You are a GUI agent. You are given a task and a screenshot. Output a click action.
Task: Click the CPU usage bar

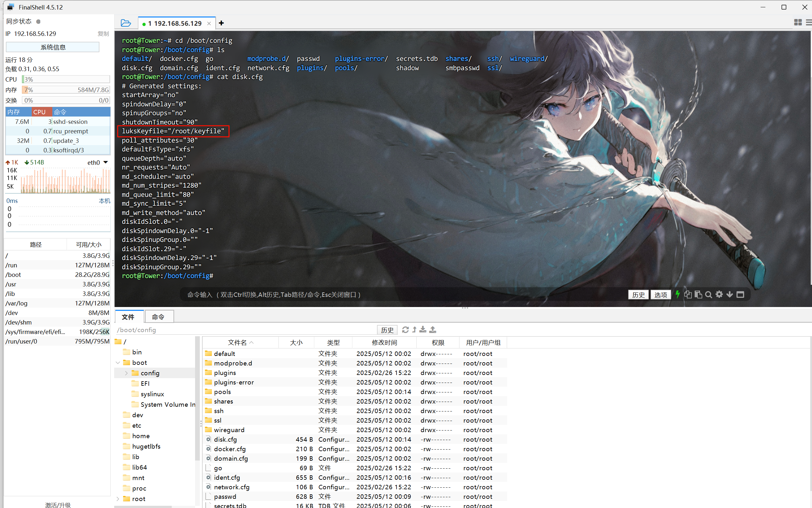(66, 79)
